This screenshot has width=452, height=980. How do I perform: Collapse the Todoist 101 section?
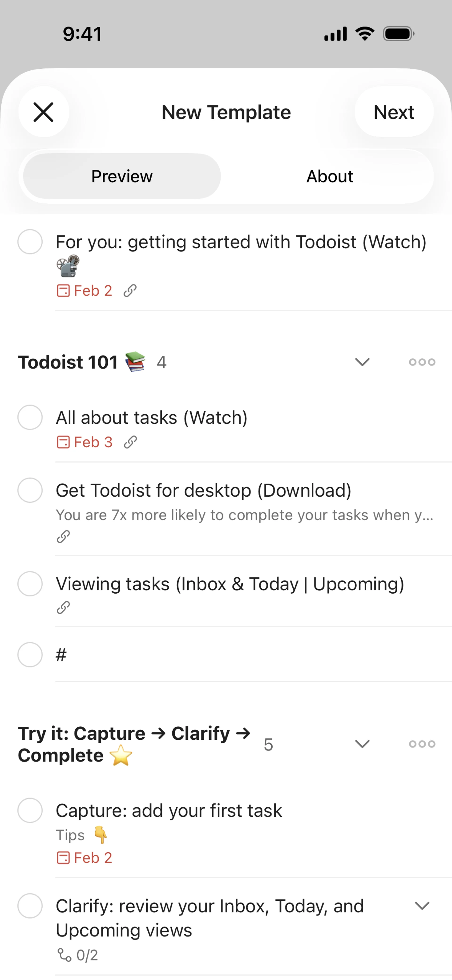[x=362, y=362]
